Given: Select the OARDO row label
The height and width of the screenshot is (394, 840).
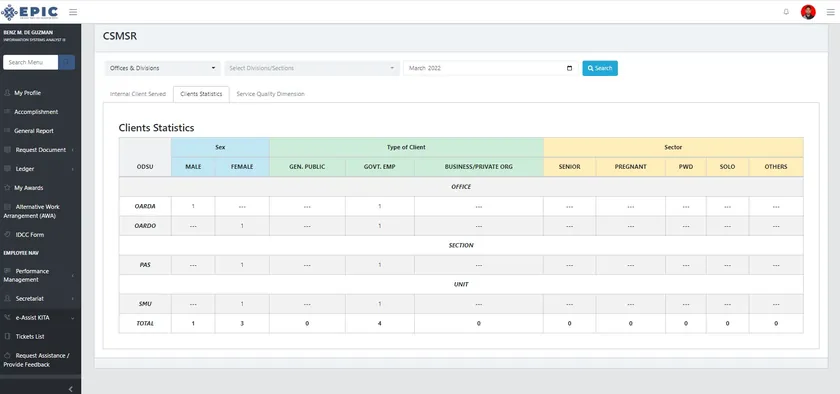Looking at the screenshot, I should [x=145, y=226].
